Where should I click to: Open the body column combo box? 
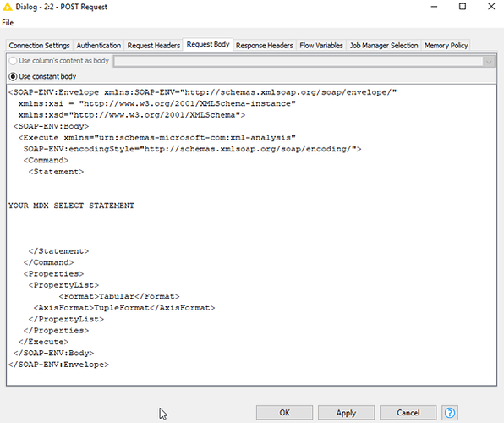[304, 62]
